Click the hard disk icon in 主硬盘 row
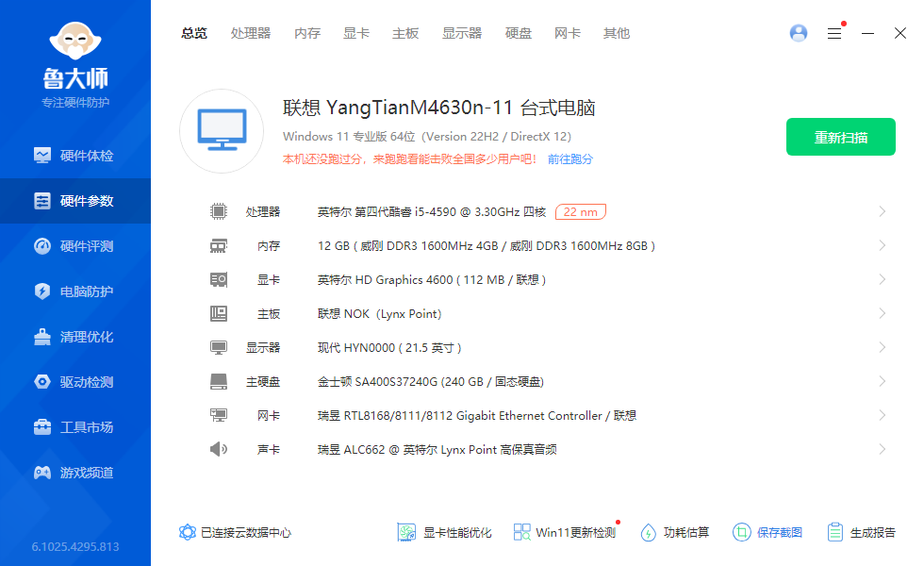 tap(219, 381)
